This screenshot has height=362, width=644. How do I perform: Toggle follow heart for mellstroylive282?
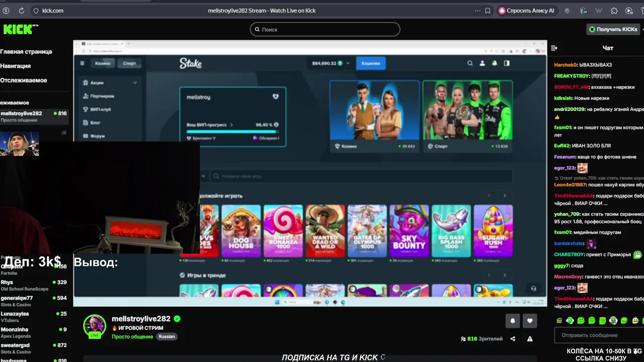(530, 321)
